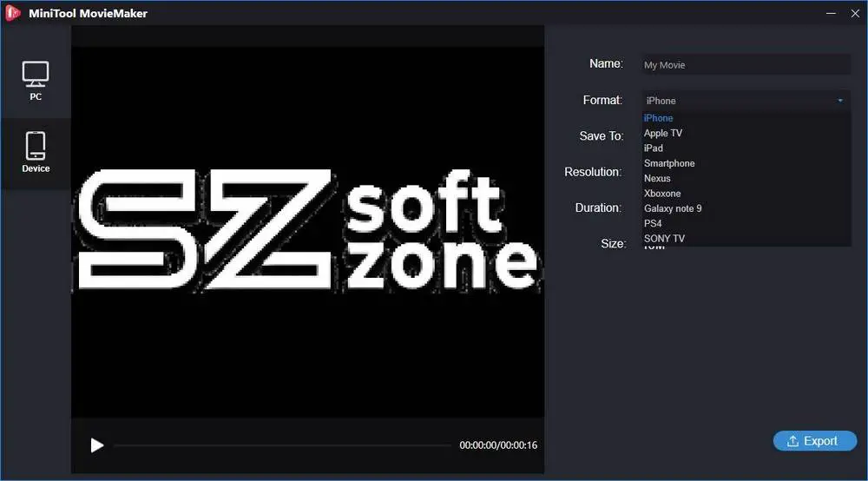The image size is (868, 481).
Task: Switch to the PC export tab
Action: click(x=36, y=81)
